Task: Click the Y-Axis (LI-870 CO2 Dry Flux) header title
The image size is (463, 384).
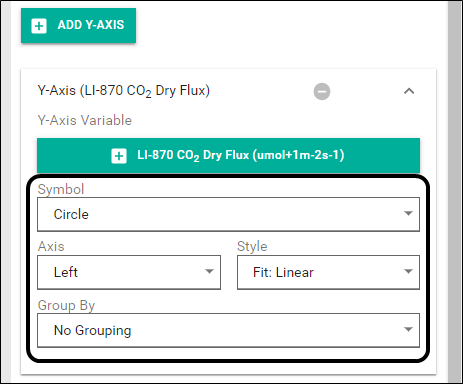Action: (124, 91)
